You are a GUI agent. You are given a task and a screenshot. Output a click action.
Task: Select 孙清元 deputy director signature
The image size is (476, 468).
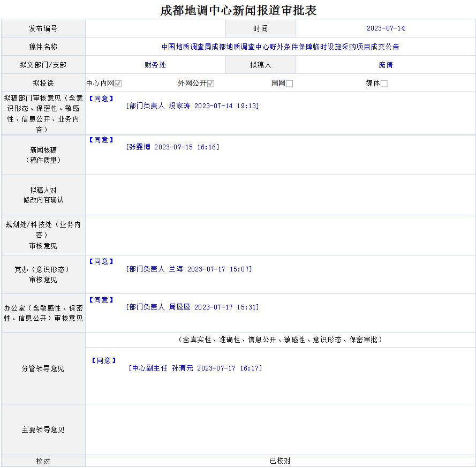(195, 368)
